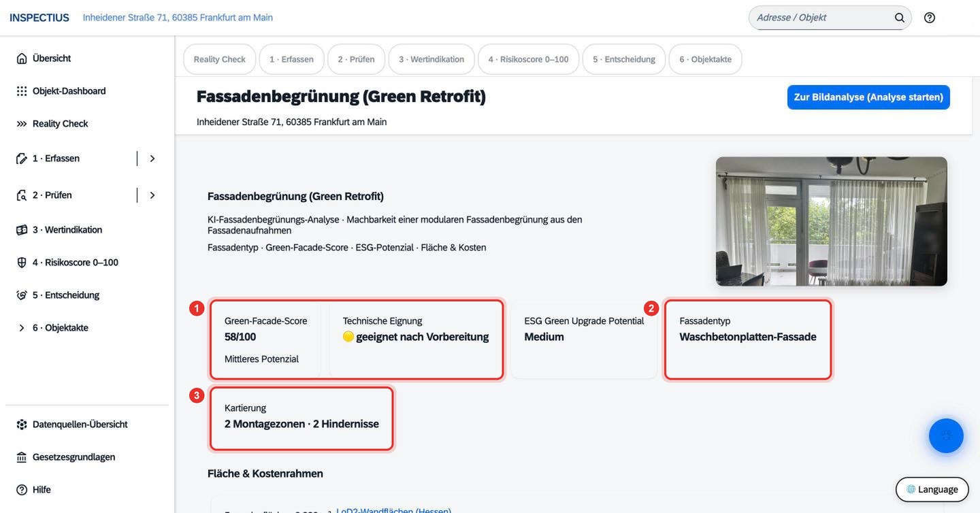The width and height of the screenshot is (980, 513).
Task: Click the Gesetzesgrundlagen building icon
Action: (22, 457)
